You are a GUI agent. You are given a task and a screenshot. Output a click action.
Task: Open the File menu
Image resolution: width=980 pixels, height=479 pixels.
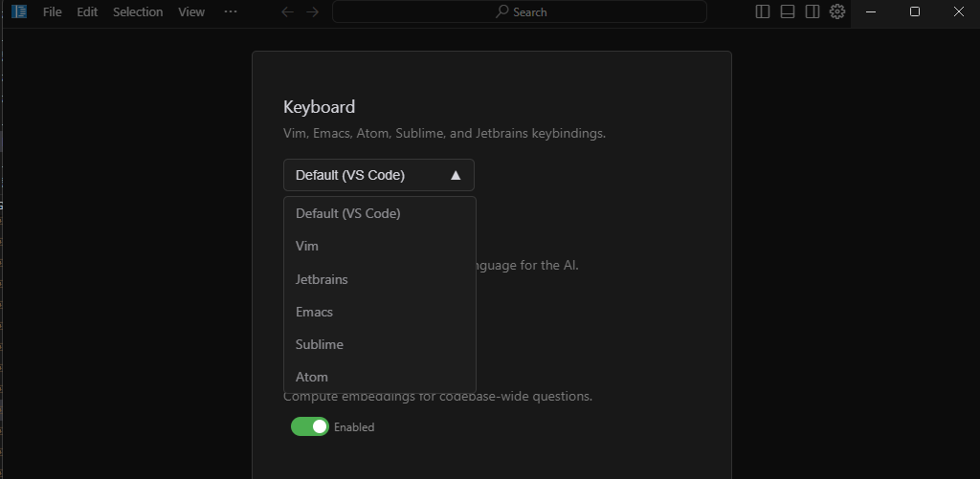coord(53,11)
